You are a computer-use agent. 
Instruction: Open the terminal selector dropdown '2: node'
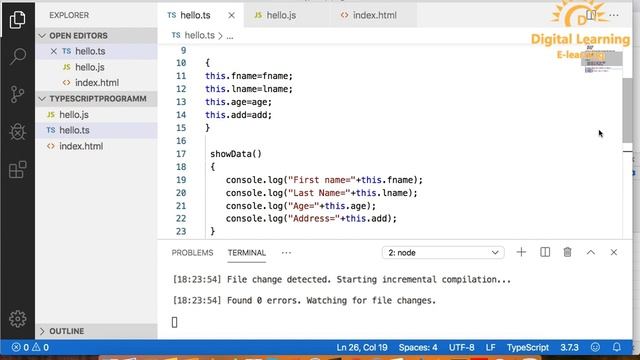(443, 253)
